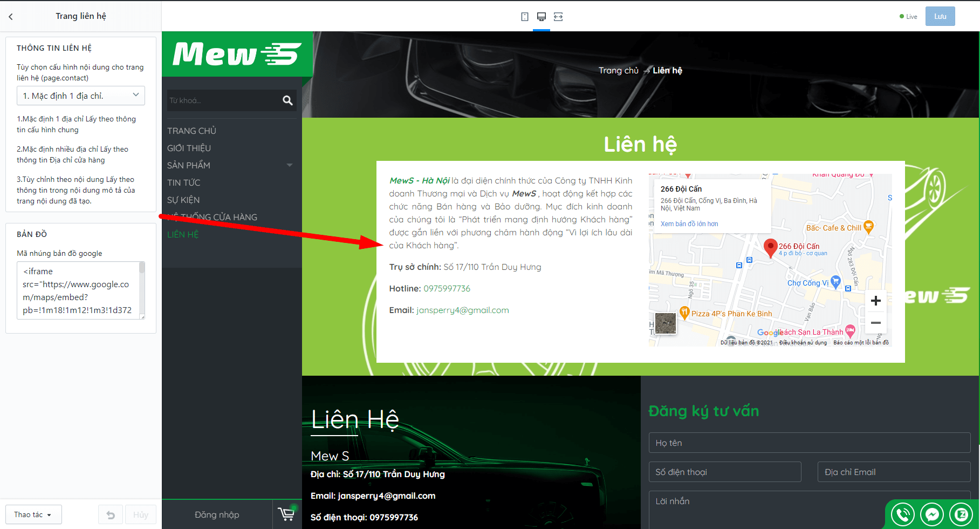
Task: Click the 266 Đội Cấn map pin
Action: (771, 248)
